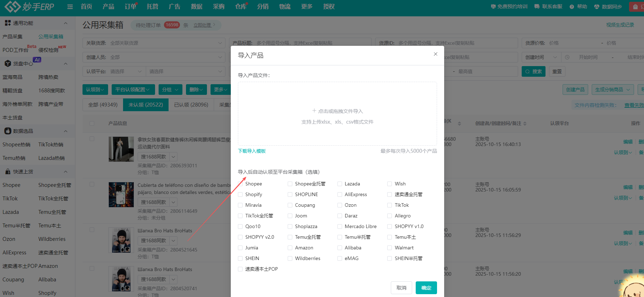Collapse the 通用功能 sidebar section

point(65,23)
